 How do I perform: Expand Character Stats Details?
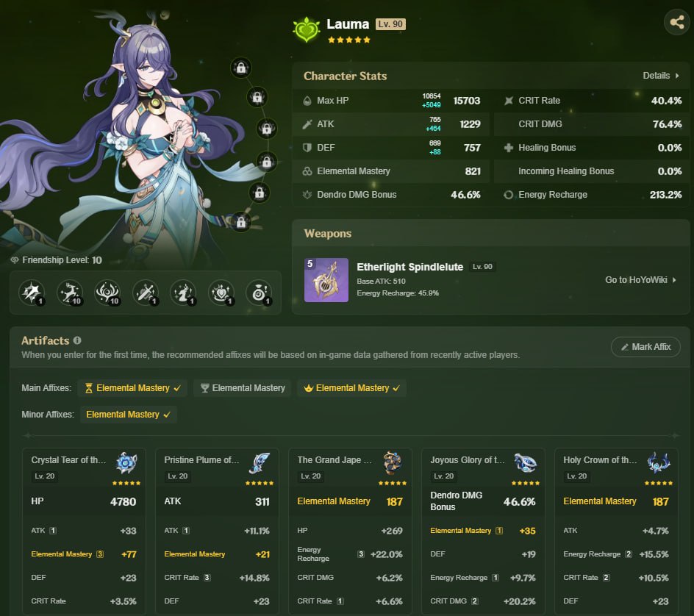coord(661,76)
